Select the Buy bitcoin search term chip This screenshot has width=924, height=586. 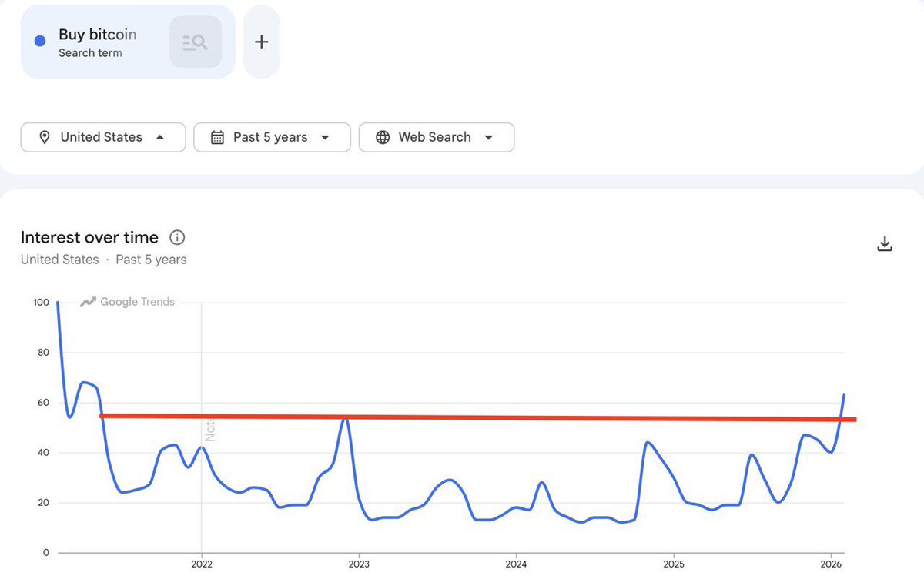pyautogui.click(x=98, y=34)
